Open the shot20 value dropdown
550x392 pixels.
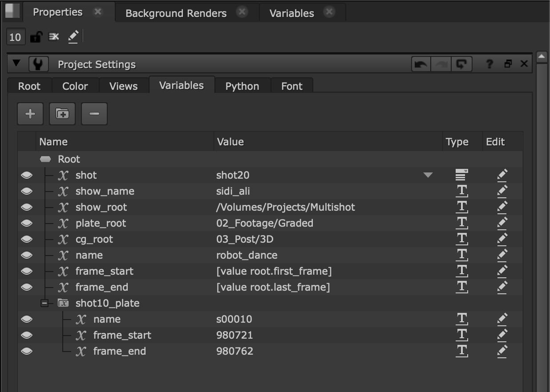tap(428, 175)
